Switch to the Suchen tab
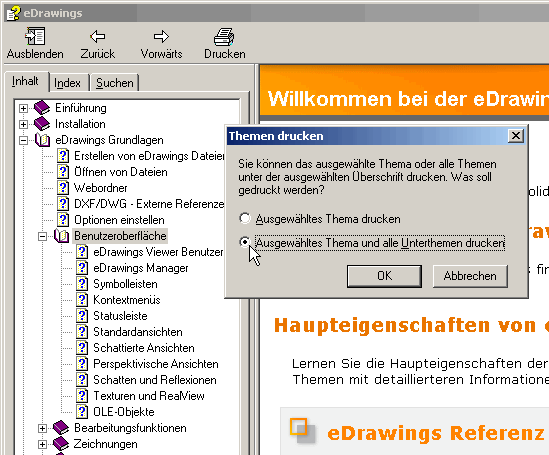 (x=114, y=83)
